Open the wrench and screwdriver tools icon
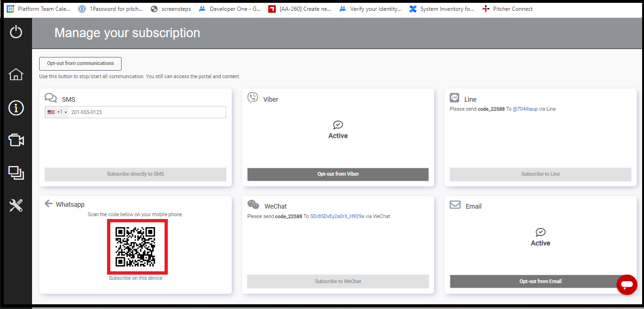Screen dimensions: 644x309 (16, 205)
